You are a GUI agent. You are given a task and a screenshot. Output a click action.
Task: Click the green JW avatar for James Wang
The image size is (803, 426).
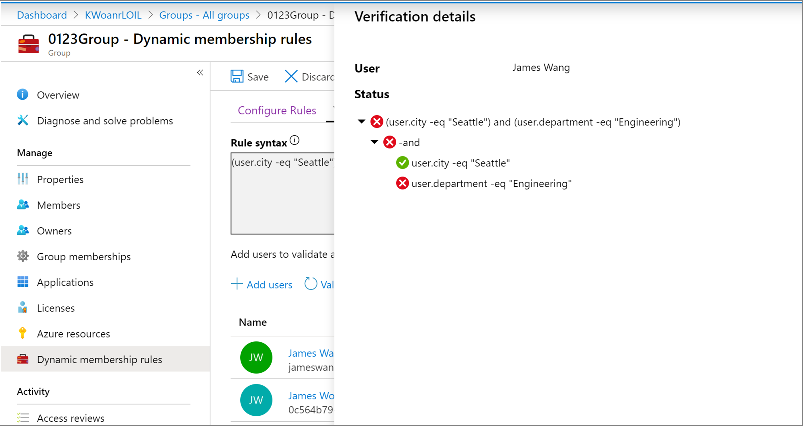tap(257, 359)
